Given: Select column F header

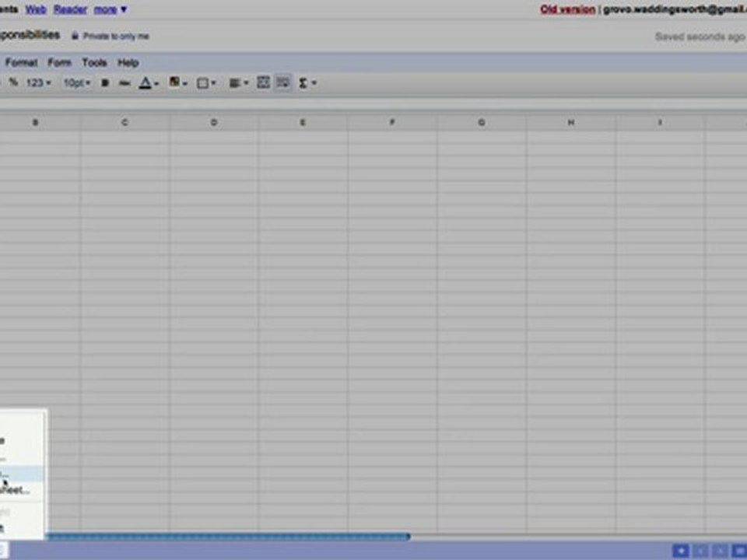Looking at the screenshot, I should (x=392, y=122).
